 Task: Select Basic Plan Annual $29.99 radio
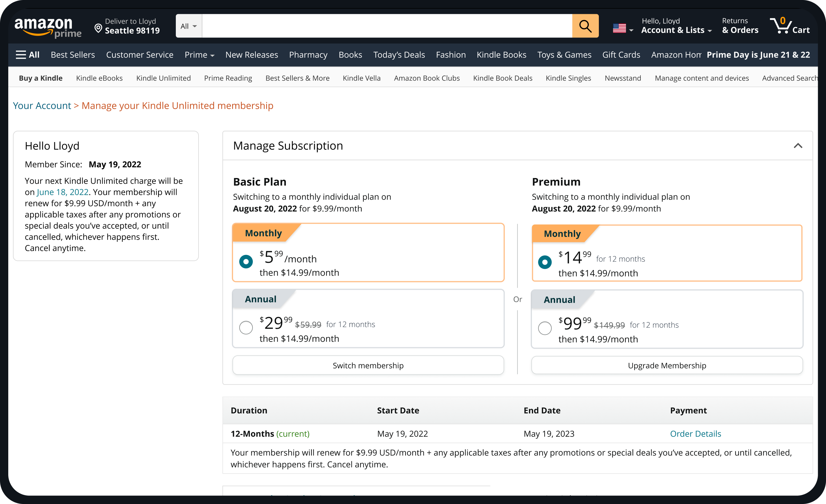tap(246, 327)
